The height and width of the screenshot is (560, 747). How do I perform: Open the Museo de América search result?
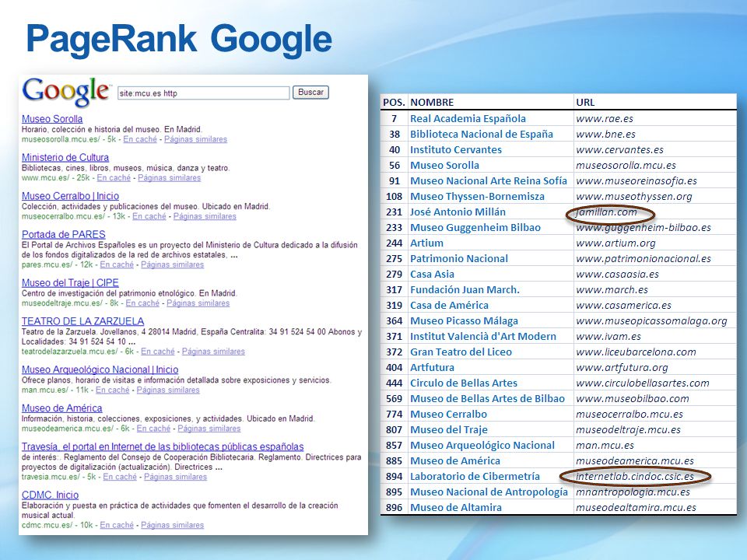62,408
